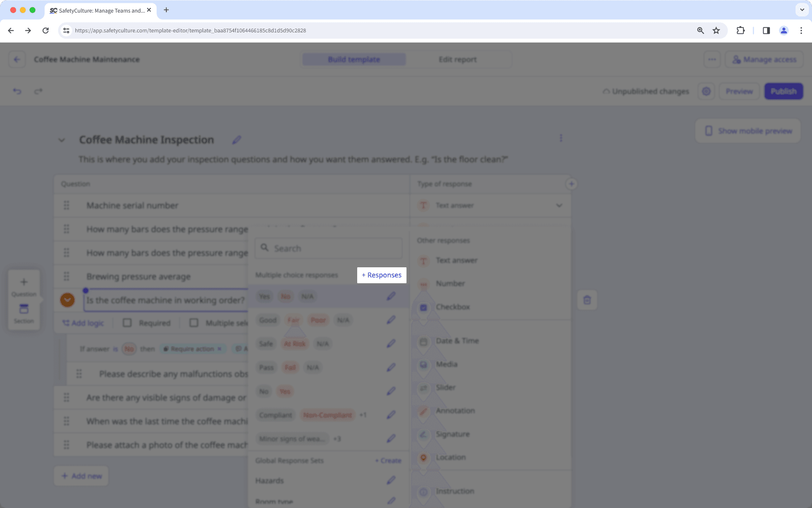Collapse the Coffee Machine Inspection section
This screenshot has height=508, width=812.
tap(62, 140)
